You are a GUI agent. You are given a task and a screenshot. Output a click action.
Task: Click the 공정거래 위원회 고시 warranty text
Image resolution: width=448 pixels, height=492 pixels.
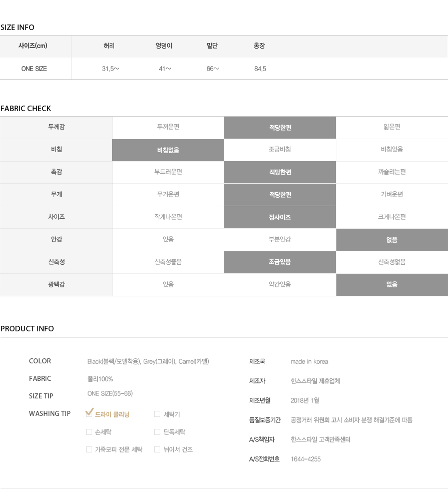pos(351,420)
